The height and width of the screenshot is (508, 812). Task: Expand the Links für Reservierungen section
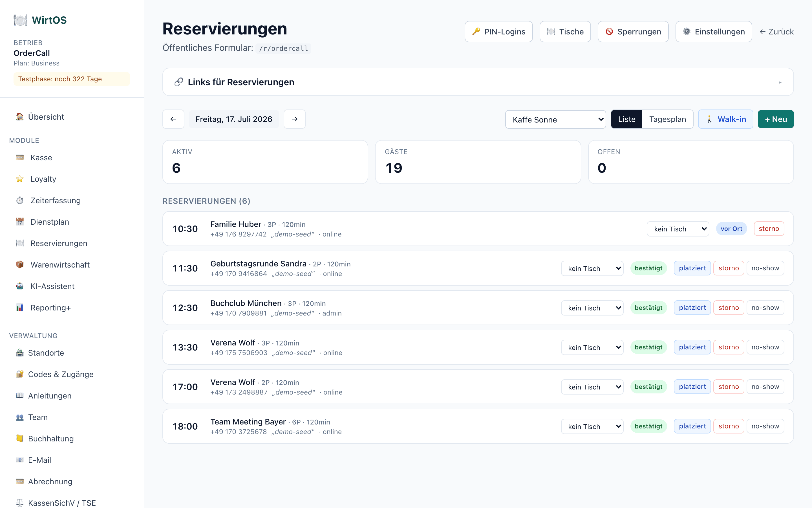pos(478,82)
